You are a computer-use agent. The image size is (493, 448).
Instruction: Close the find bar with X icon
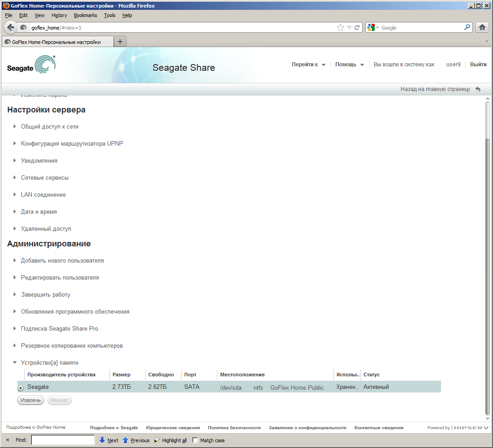(x=8, y=440)
